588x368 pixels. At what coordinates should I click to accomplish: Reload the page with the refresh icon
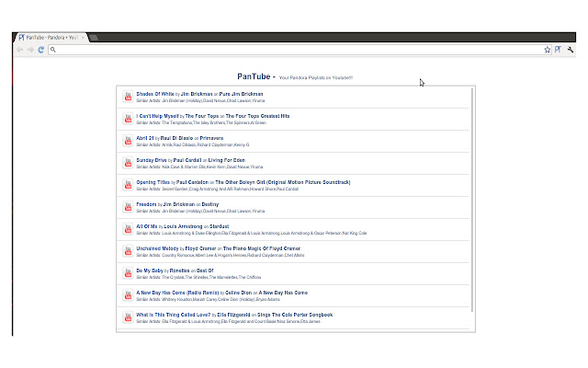(40, 50)
